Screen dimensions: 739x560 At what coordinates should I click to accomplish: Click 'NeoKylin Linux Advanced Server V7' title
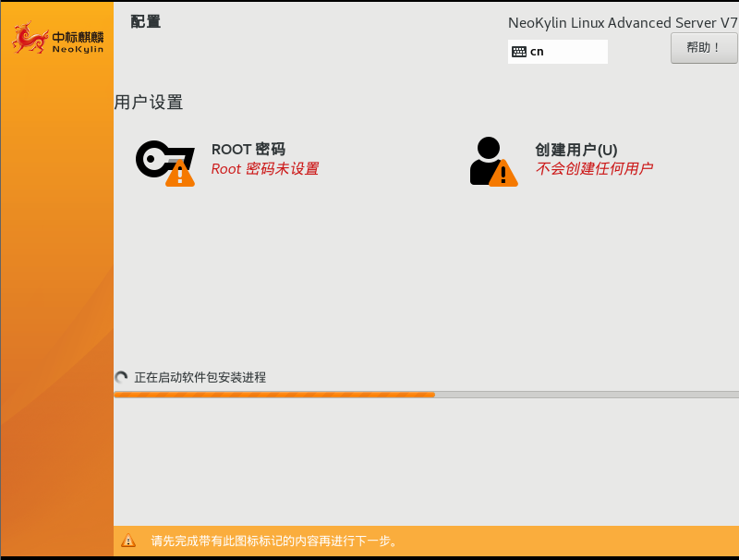tap(623, 22)
